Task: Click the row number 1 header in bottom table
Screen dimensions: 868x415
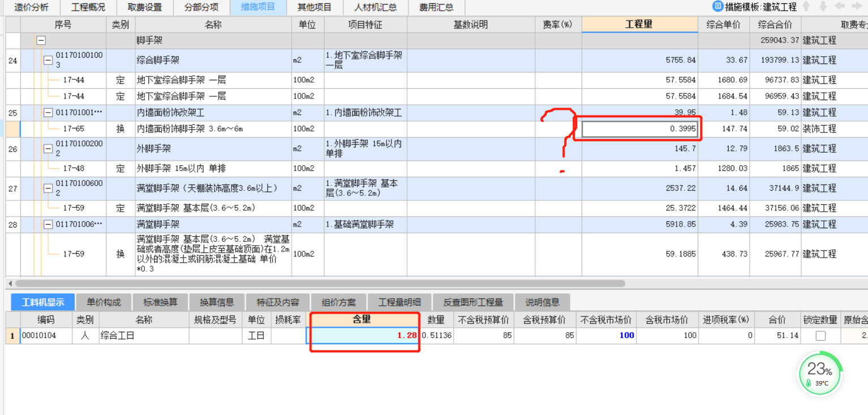Action: [12, 336]
